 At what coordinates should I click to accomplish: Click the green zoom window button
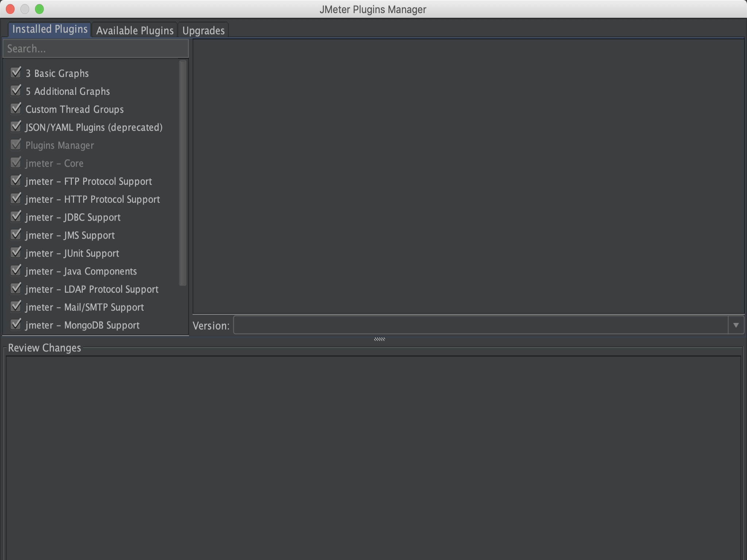[x=39, y=9]
